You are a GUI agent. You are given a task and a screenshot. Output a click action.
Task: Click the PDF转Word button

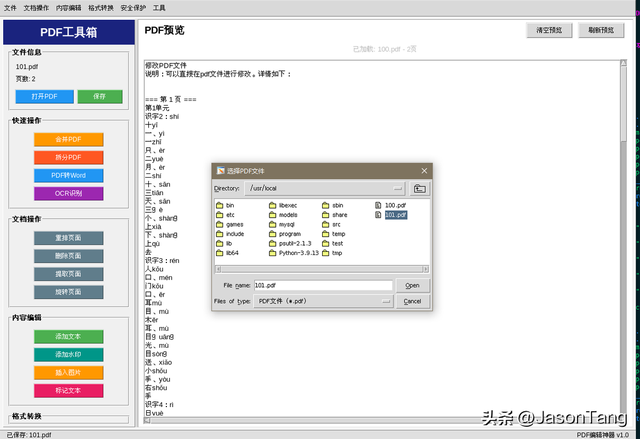(x=69, y=175)
